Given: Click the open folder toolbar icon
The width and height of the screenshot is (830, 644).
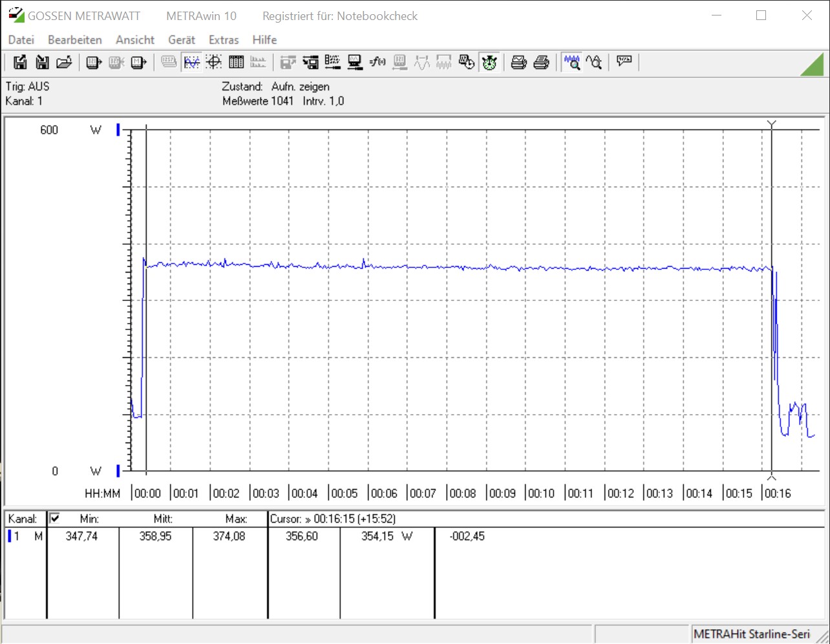Looking at the screenshot, I should click(63, 62).
